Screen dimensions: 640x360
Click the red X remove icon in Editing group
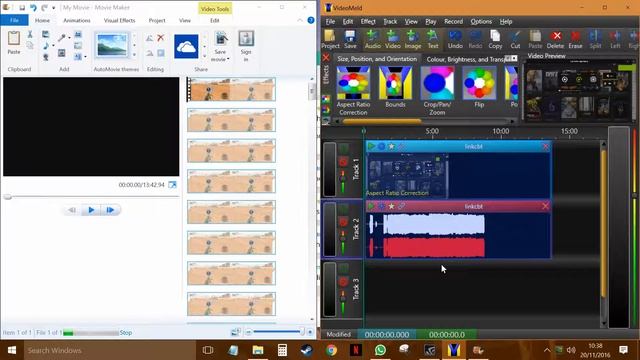tap(160, 38)
